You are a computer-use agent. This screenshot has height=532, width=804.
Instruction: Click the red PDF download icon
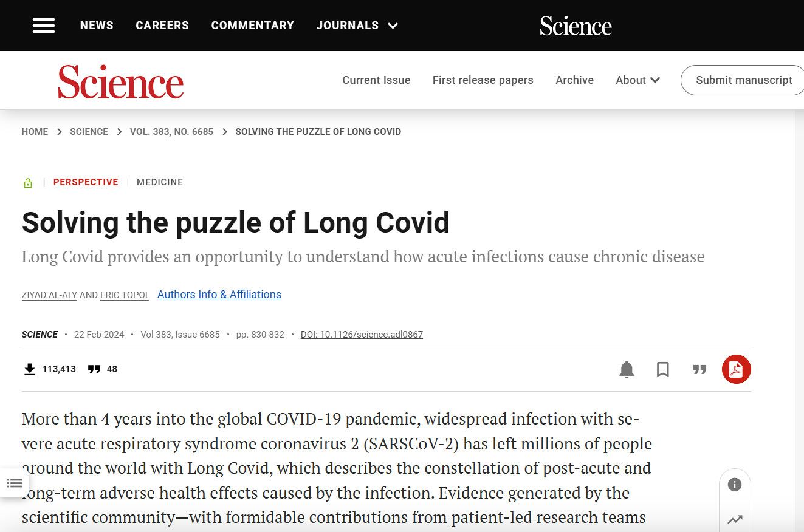click(736, 369)
